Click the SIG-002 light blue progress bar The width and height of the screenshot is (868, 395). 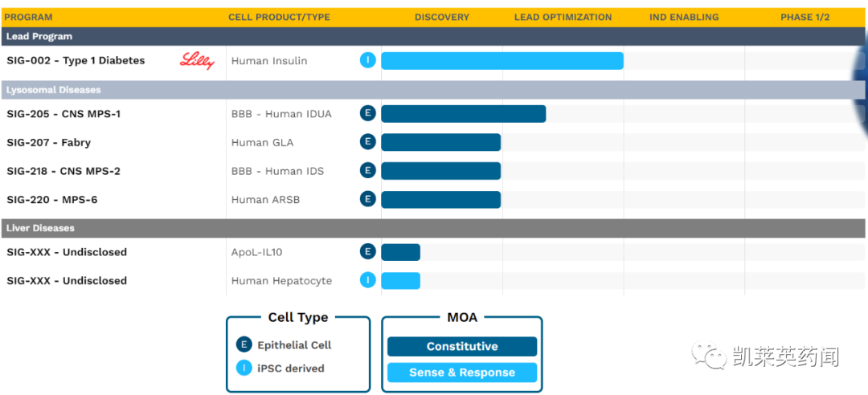click(502, 61)
